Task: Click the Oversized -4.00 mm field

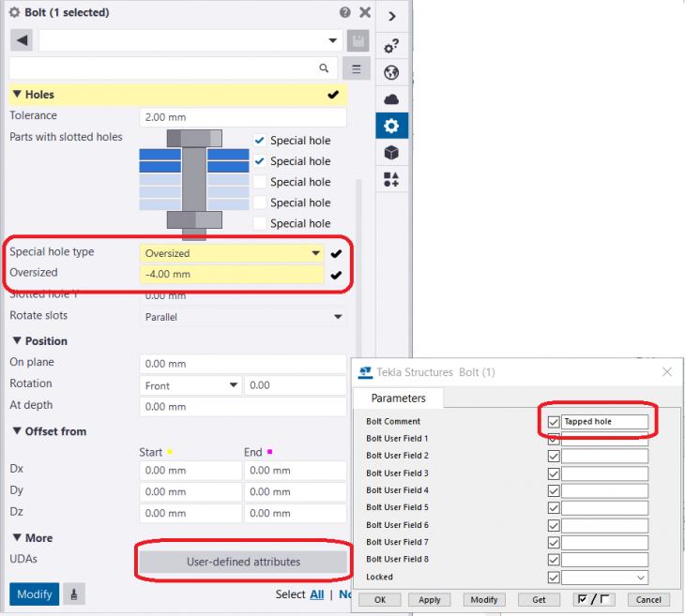Action: pos(232,274)
